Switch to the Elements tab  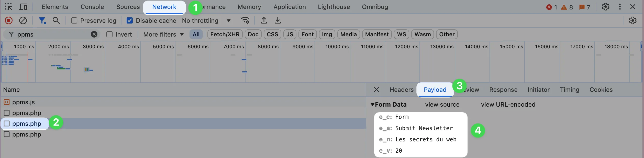(55, 7)
